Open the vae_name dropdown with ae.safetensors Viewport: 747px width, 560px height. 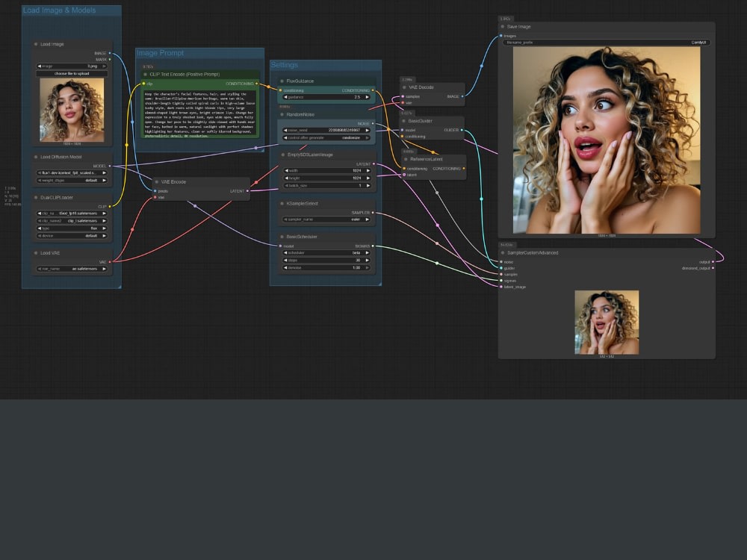(72, 269)
